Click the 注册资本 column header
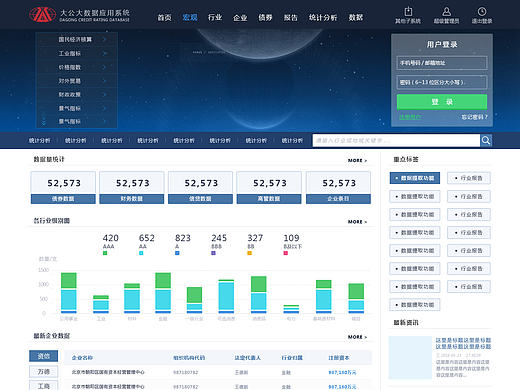 339,358
